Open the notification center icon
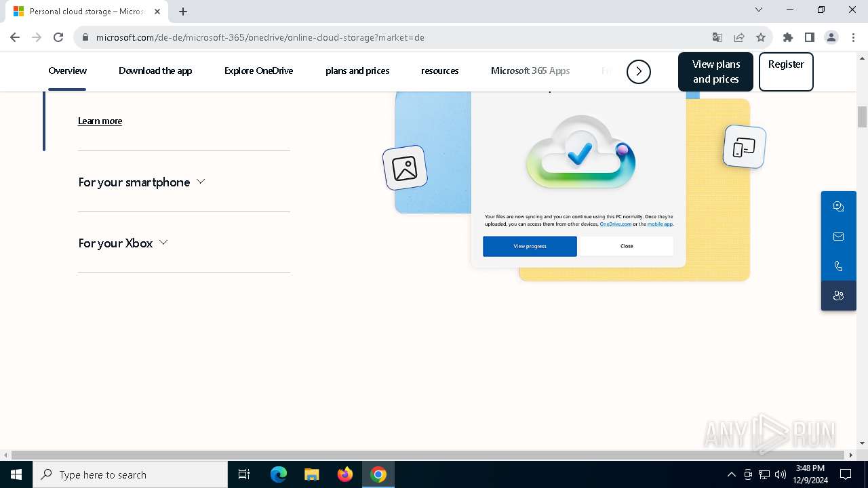This screenshot has height=488, width=868. pyautogui.click(x=846, y=474)
